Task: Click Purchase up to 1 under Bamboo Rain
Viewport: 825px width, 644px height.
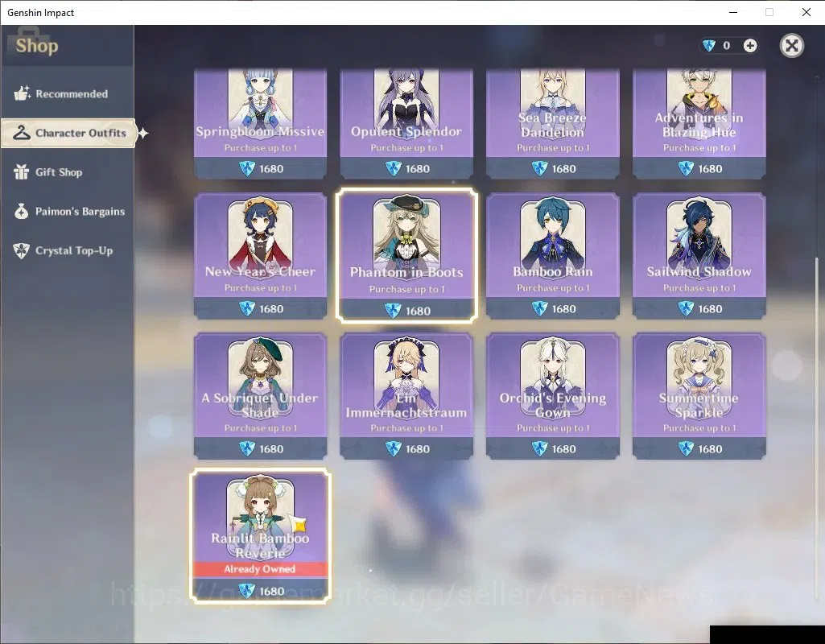Action: 553,288
